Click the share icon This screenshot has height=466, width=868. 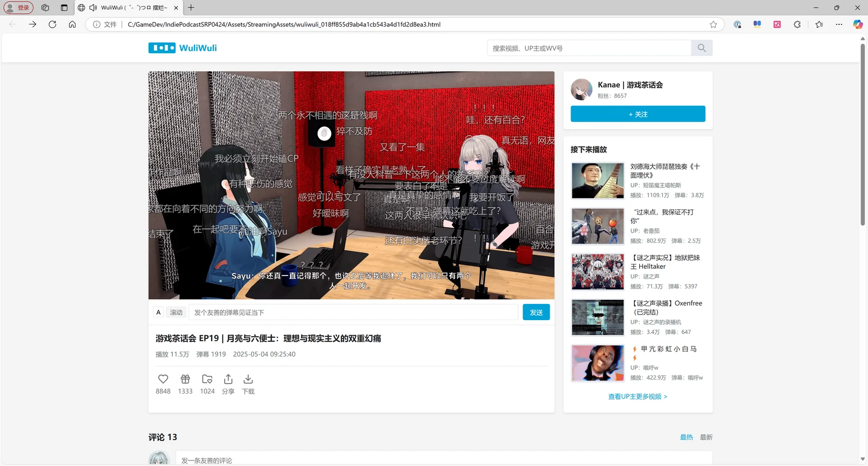click(228, 379)
